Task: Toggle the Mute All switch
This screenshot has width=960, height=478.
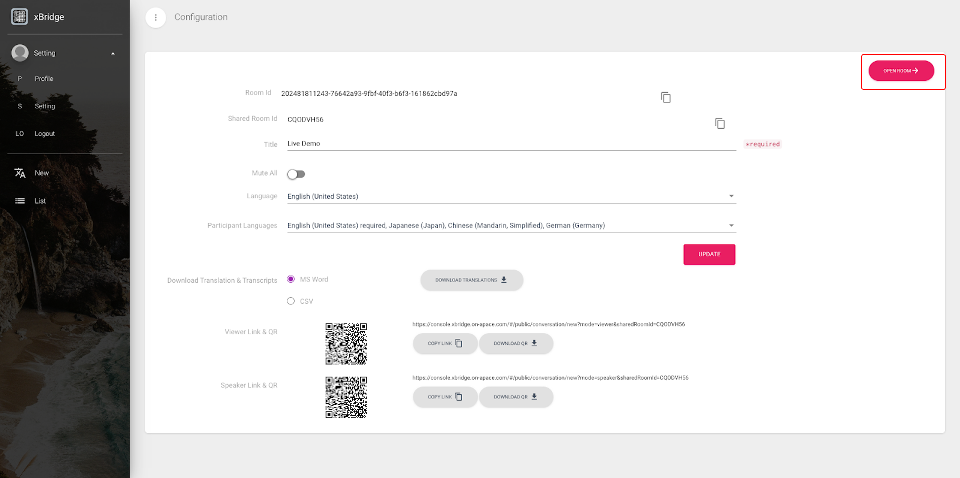Action: (295, 174)
